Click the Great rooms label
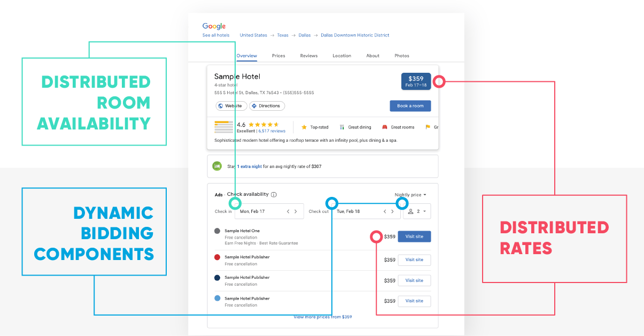This screenshot has height=336, width=644. (402, 127)
